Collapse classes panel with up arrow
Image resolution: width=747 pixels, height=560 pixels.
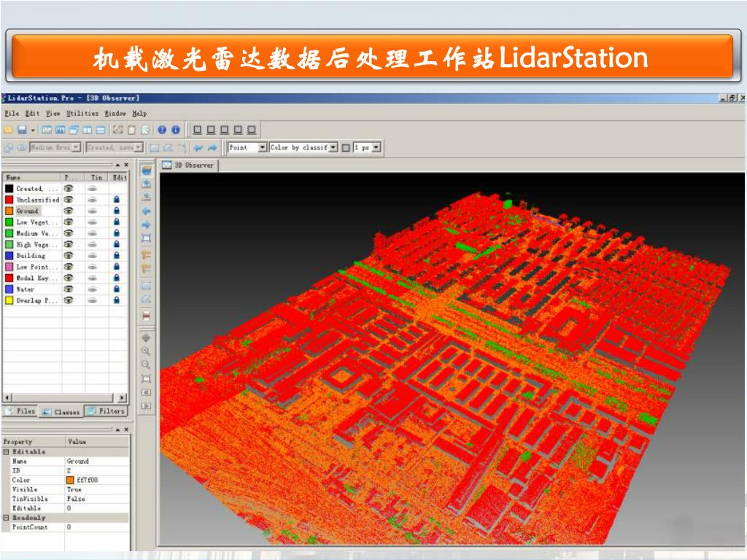(x=117, y=165)
